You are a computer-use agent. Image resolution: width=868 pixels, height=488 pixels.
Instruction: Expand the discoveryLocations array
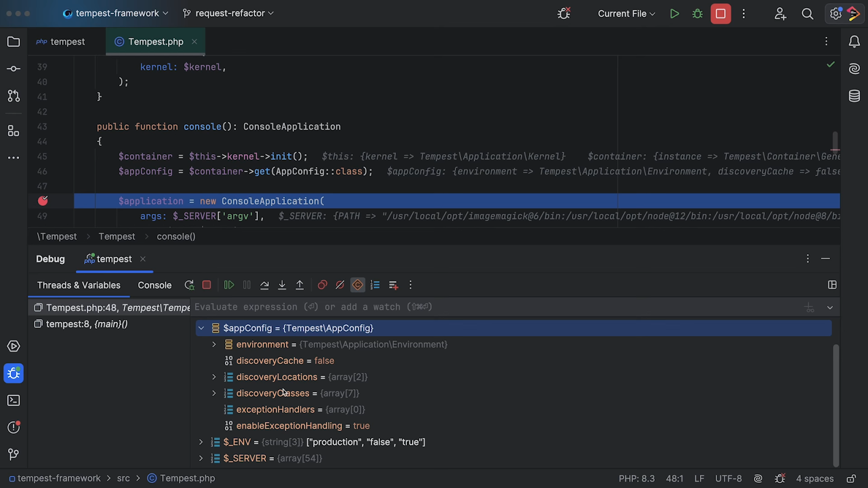coord(214,377)
